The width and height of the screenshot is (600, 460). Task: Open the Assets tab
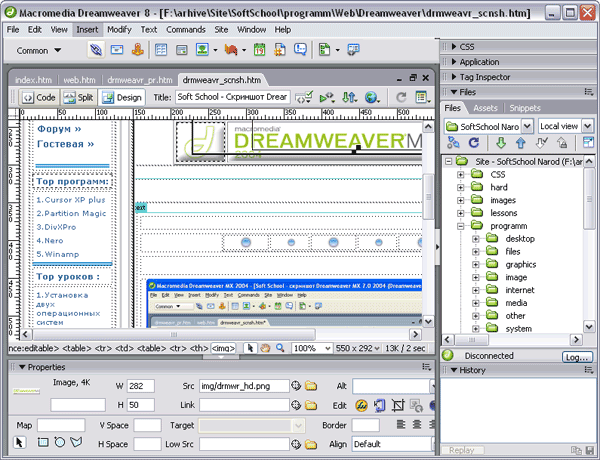[x=485, y=108]
